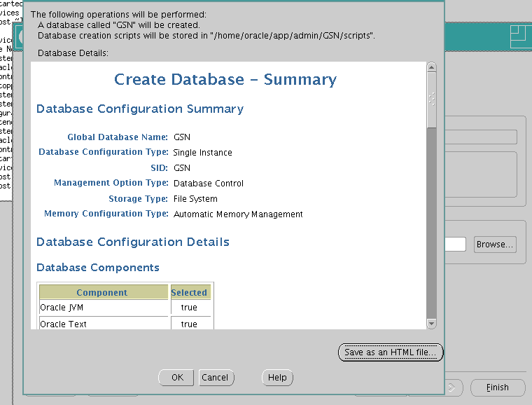Click the Database Details label
532x405 pixels.
(73, 53)
